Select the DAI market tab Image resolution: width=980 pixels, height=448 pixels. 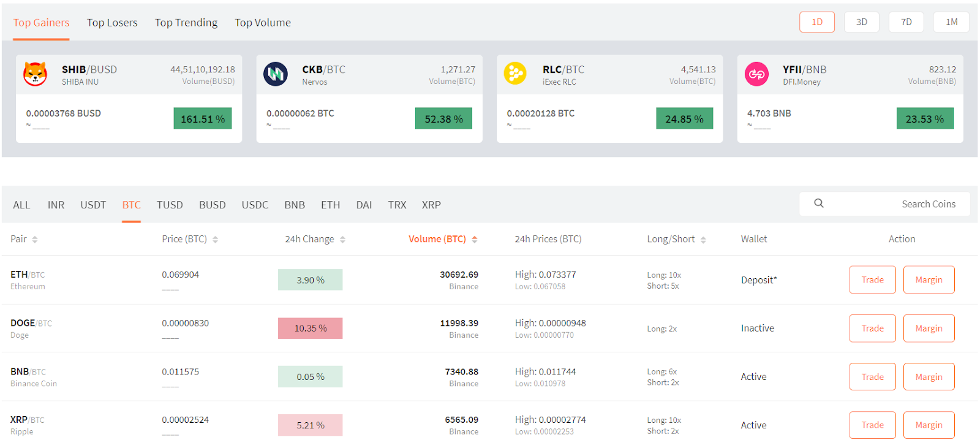coord(364,205)
